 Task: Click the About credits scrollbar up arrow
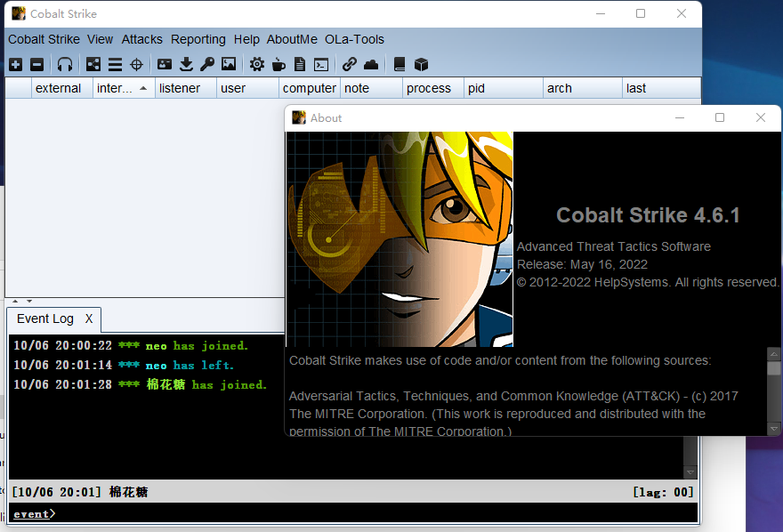[774, 354]
